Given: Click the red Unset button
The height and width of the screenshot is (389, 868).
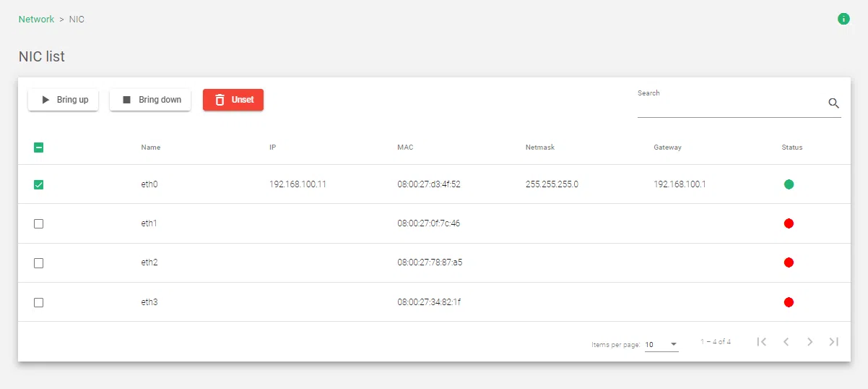Looking at the screenshot, I should (x=233, y=100).
